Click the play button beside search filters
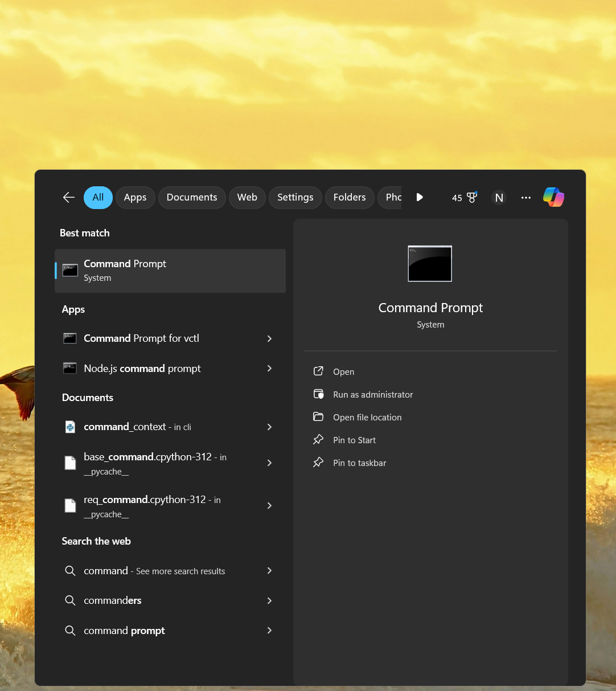The width and height of the screenshot is (616, 691). pos(420,197)
